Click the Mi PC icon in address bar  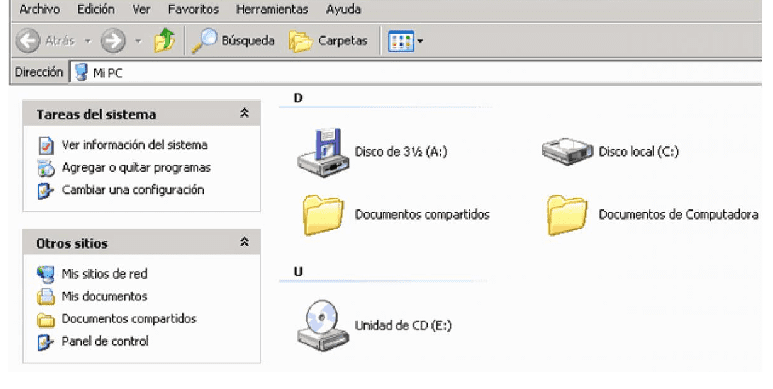coord(81,73)
